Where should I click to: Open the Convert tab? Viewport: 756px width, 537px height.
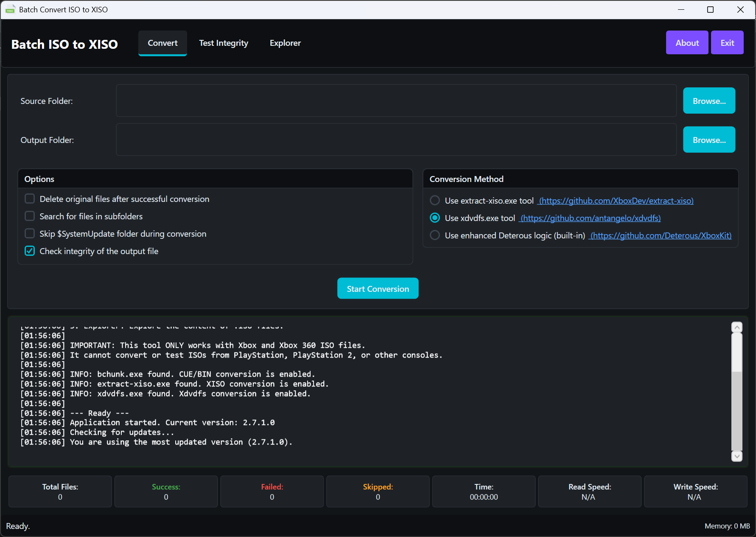click(162, 43)
